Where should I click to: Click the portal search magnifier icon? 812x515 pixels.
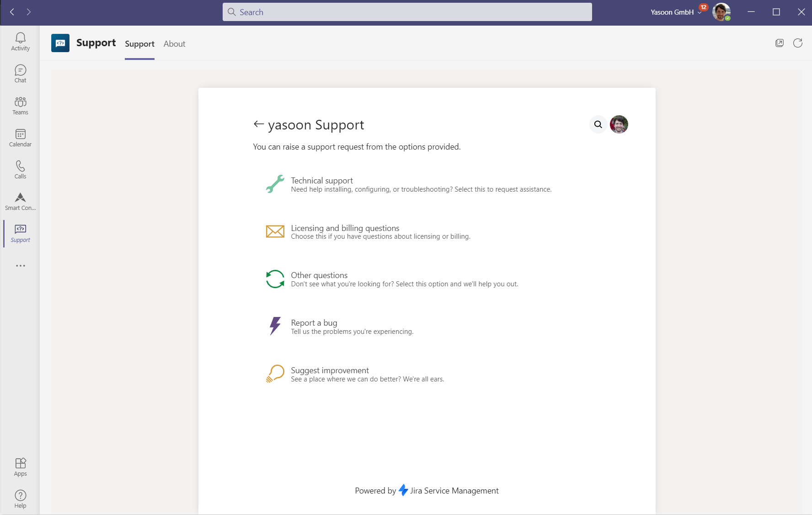point(598,124)
